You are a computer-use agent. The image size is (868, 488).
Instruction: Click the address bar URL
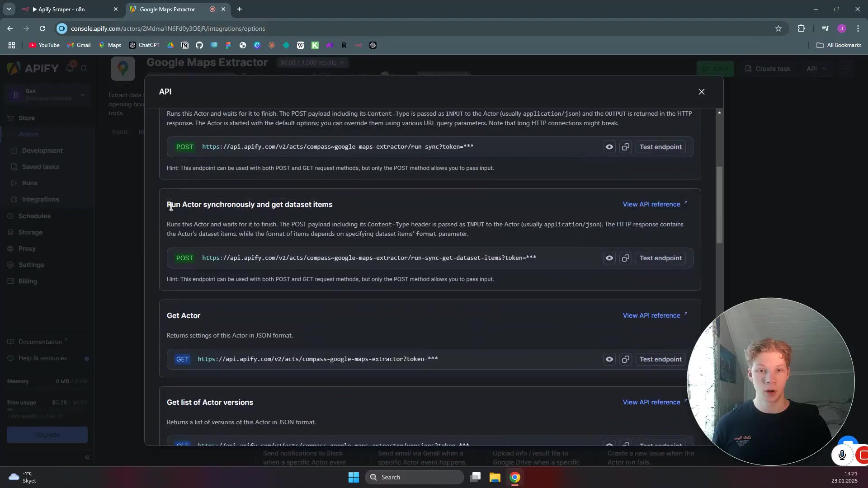tap(168, 28)
